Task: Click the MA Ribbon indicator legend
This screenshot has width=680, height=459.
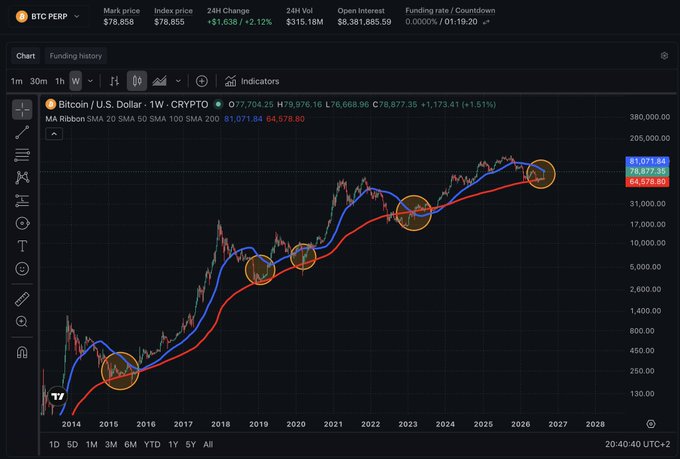Action: 65,119
